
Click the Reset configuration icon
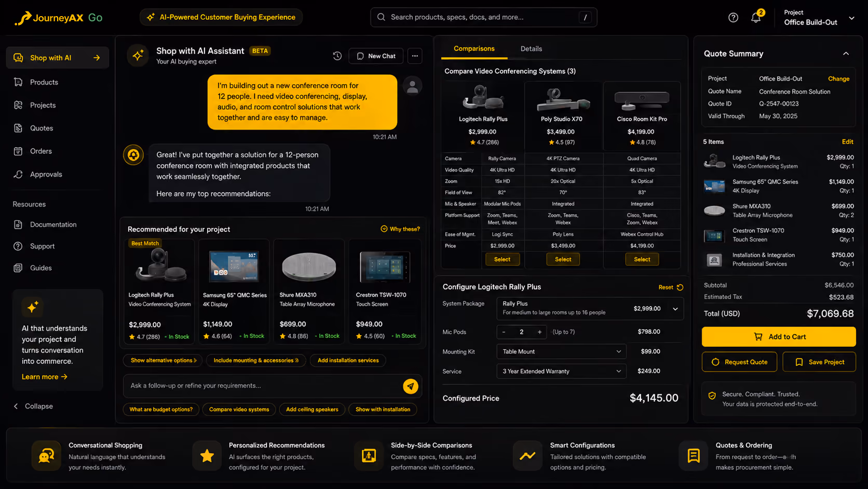(680, 287)
